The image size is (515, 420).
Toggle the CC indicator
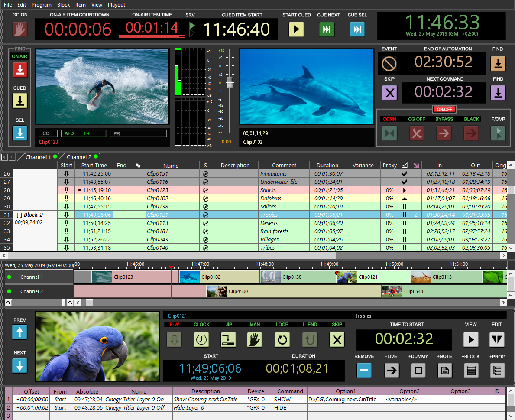[x=48, y=133]
